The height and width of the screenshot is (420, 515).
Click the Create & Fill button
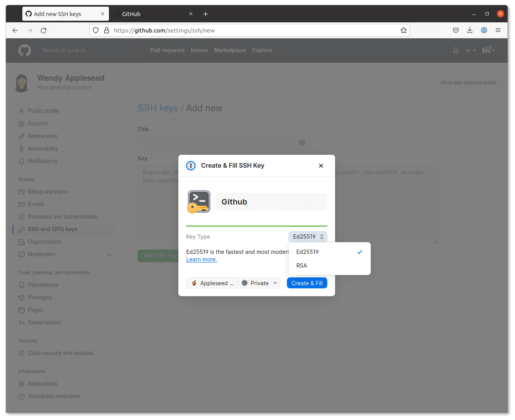tap(307, 283)
